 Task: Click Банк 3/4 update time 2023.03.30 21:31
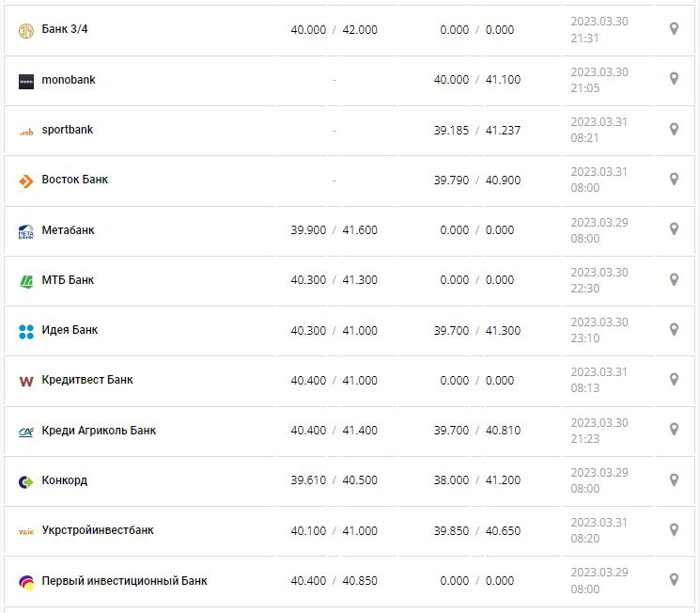(x=599, y=29)
